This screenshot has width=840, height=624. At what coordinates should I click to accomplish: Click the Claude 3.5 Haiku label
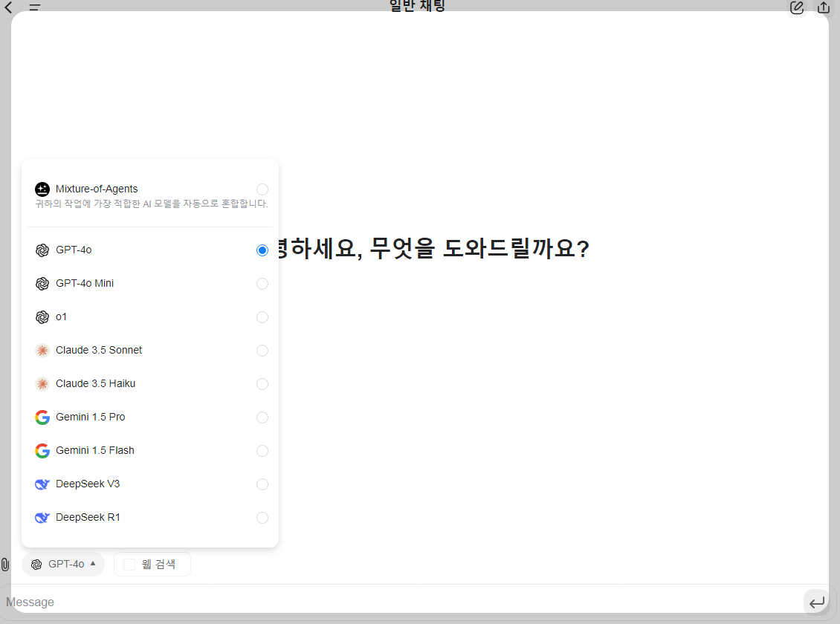tap(95, 383)
